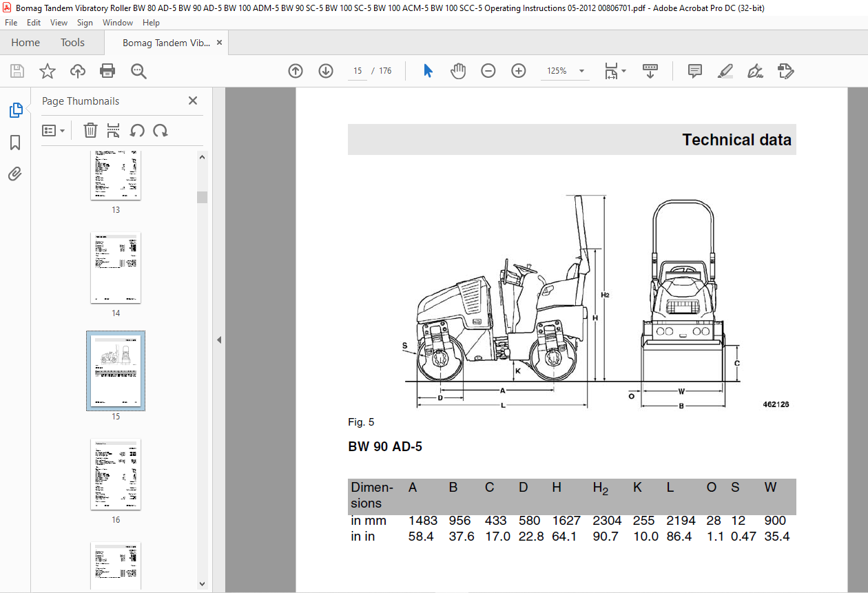Click the 'BW 90 AD-5' model title
This screenshot has width=868, height=593.
tap(385, 447)
